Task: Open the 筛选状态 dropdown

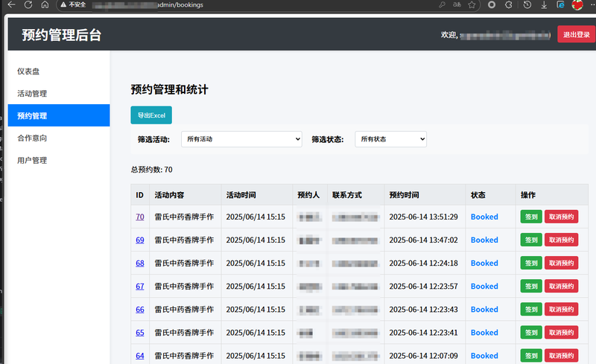Action: point(390,139)
